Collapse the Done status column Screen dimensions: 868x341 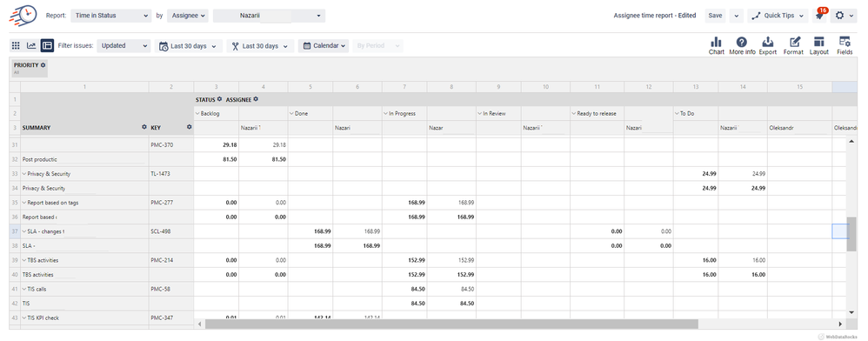point(292,113)
